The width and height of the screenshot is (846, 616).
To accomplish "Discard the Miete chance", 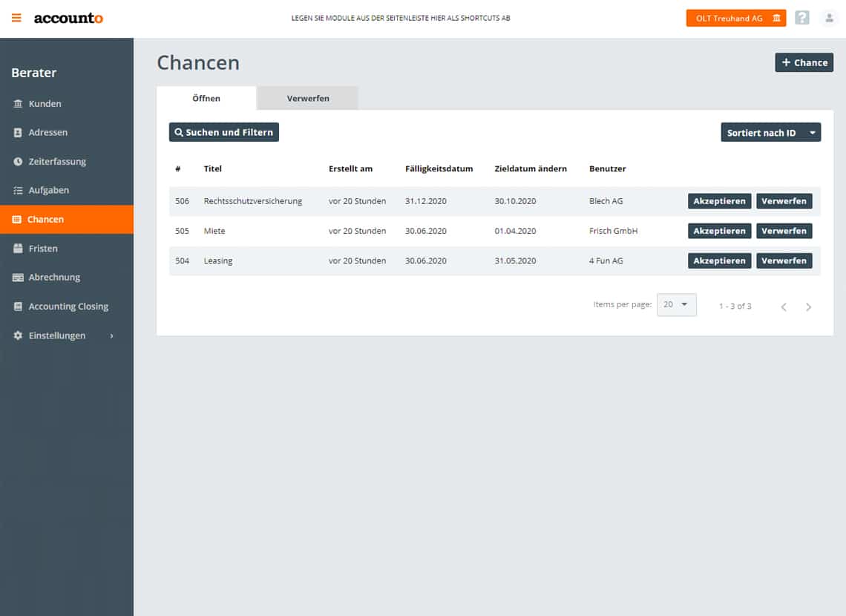I will (784, 231).
